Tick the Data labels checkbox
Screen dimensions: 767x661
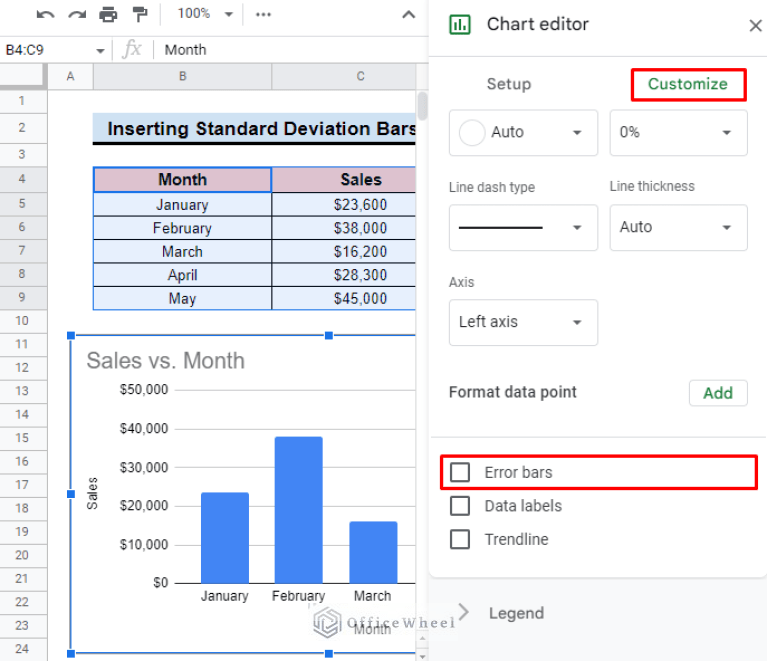pos(460,505)
